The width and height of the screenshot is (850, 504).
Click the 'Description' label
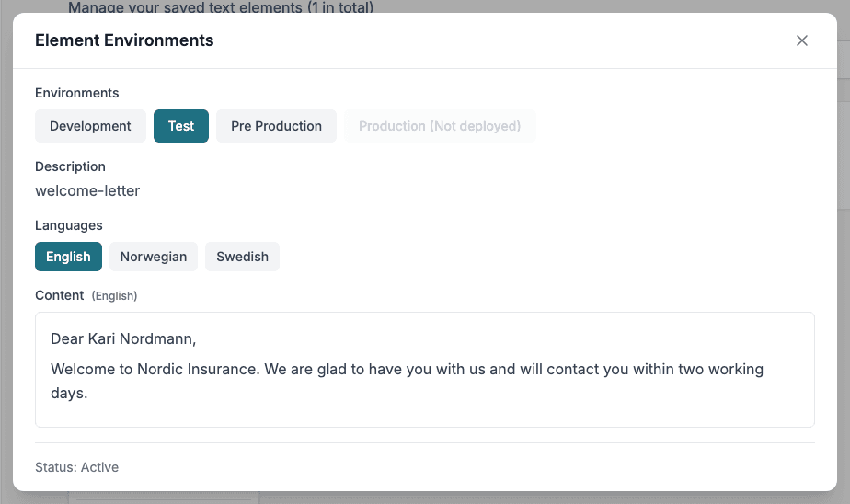71,166
